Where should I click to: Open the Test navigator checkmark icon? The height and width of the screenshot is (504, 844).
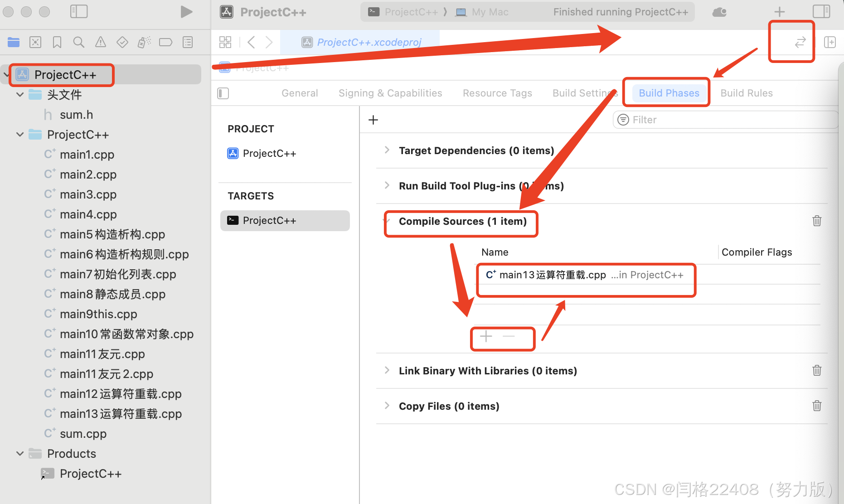[x=122, y=42]
